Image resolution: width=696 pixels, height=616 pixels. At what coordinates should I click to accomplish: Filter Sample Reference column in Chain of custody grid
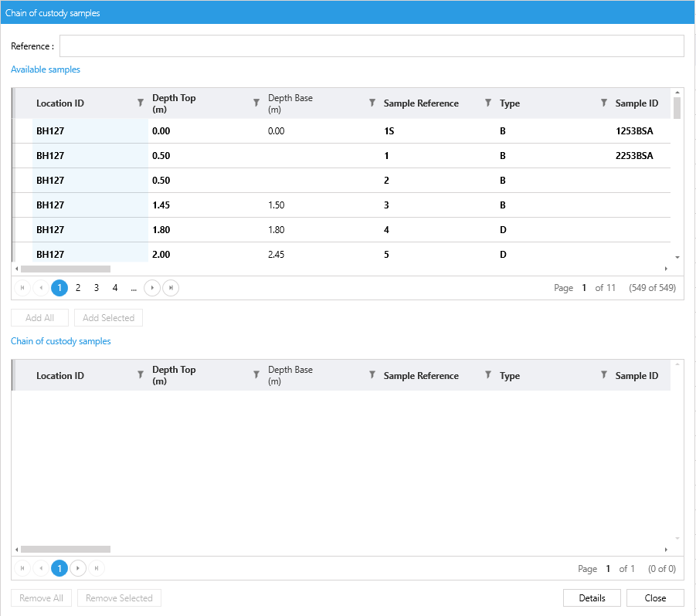(488, 375)
